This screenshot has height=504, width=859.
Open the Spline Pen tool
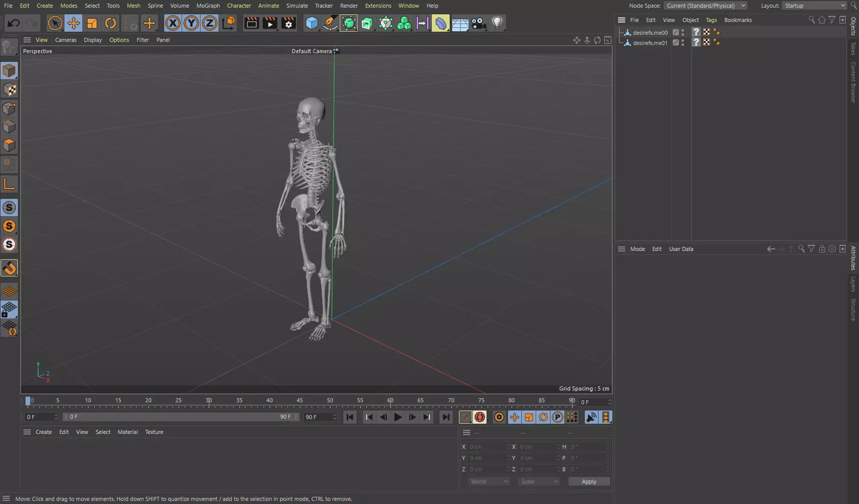(331, 23)
